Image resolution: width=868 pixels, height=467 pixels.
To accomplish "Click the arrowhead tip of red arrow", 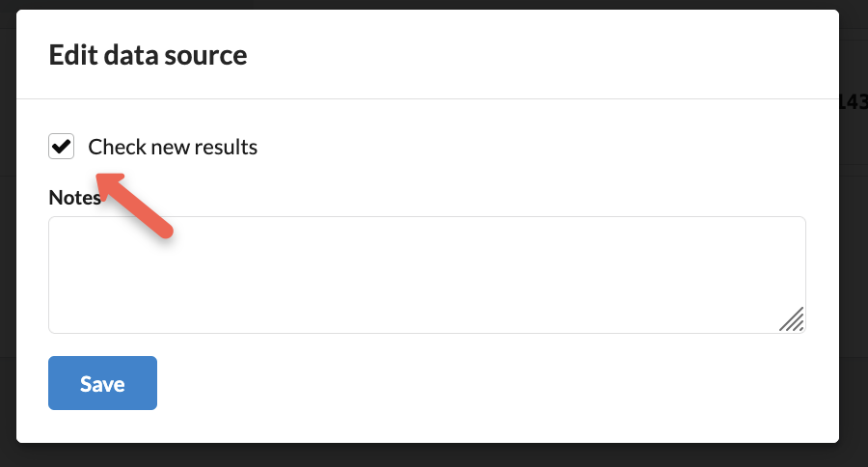I will click(102, 179).
